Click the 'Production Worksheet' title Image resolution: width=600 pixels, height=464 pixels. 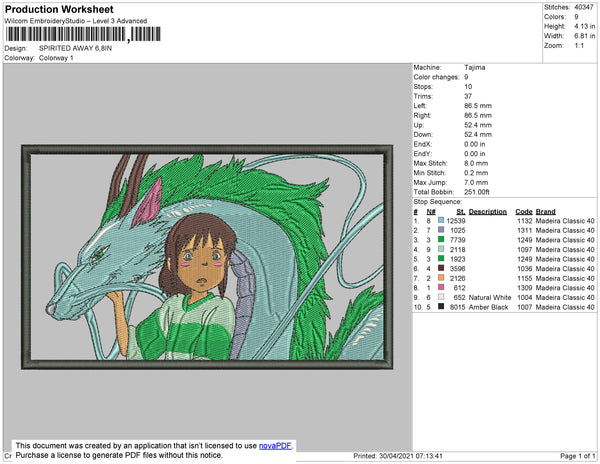coord(59,10)
